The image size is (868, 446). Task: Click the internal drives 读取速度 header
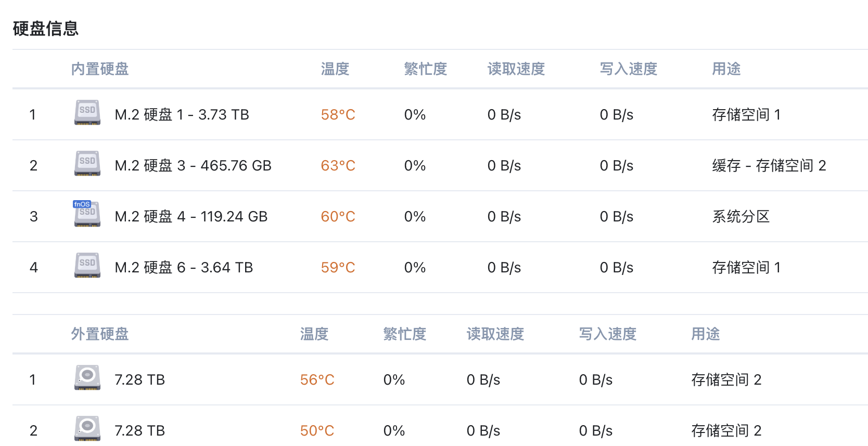point(516,69)
